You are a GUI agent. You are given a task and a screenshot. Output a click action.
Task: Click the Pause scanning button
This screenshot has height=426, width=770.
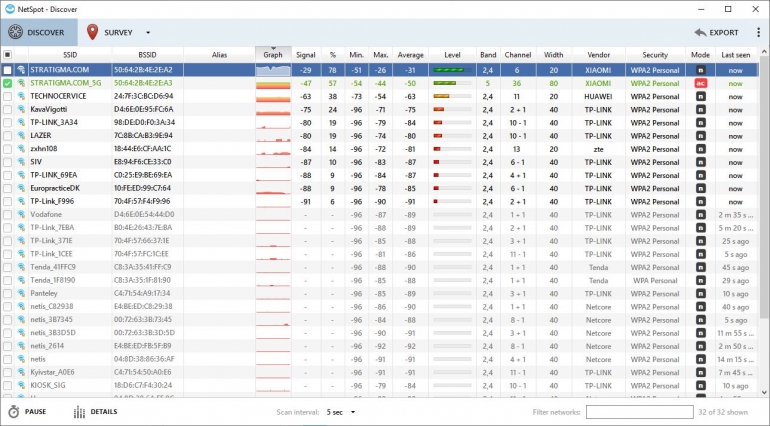tap(28, 412)
